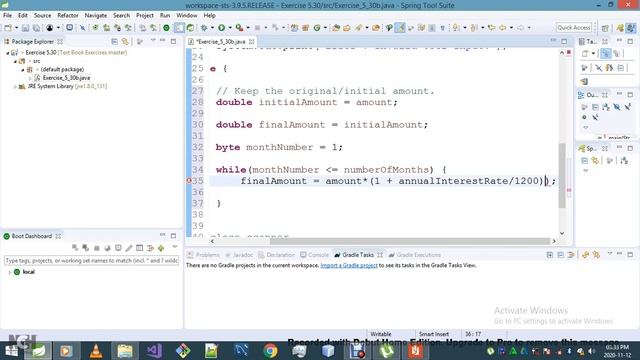The width and height of the screenshot is (640, 360).
Task: Switch to the Javadoc tab
Action: (239, 255)
